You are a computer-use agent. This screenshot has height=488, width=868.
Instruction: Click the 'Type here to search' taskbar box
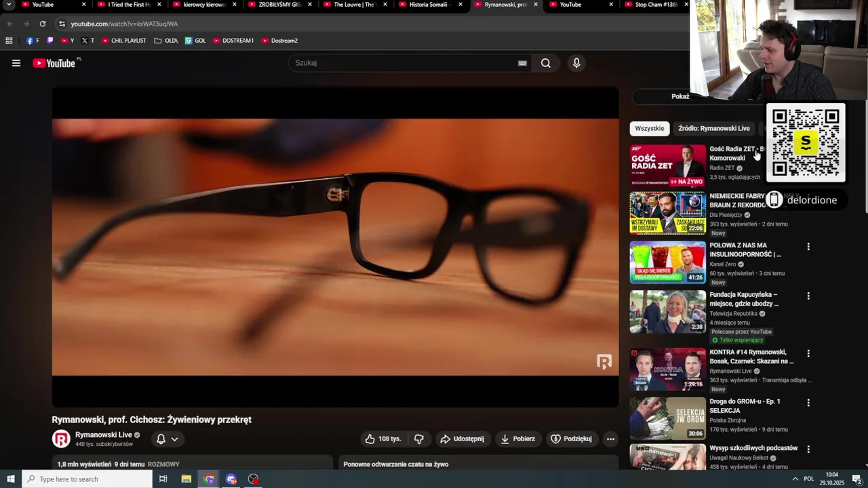[87, 479]
